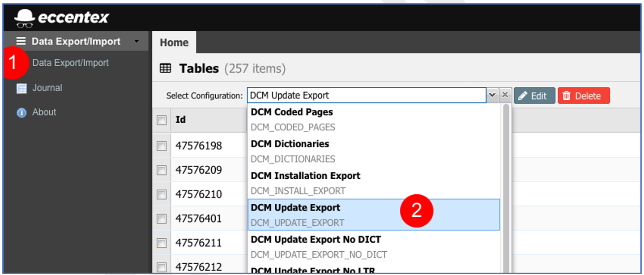Check the box for row 47576198
Screen dimensions: 644x275
click(162, 146)
